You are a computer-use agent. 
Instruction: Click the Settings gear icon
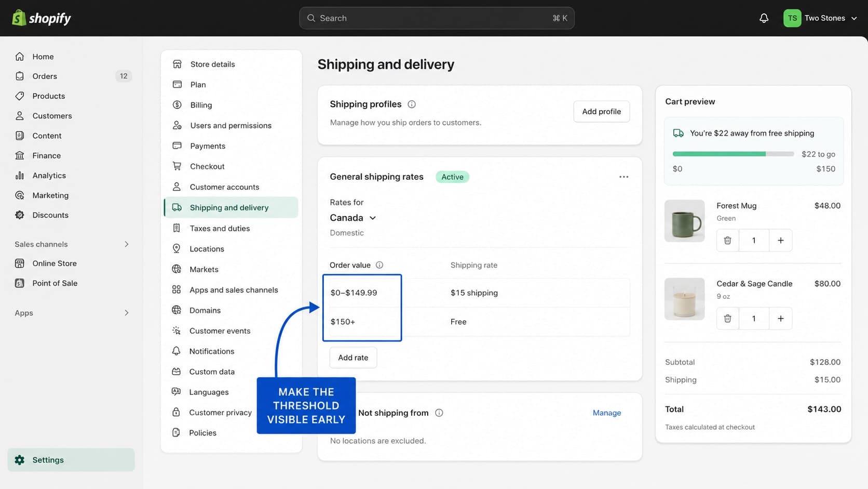[20, 460]
